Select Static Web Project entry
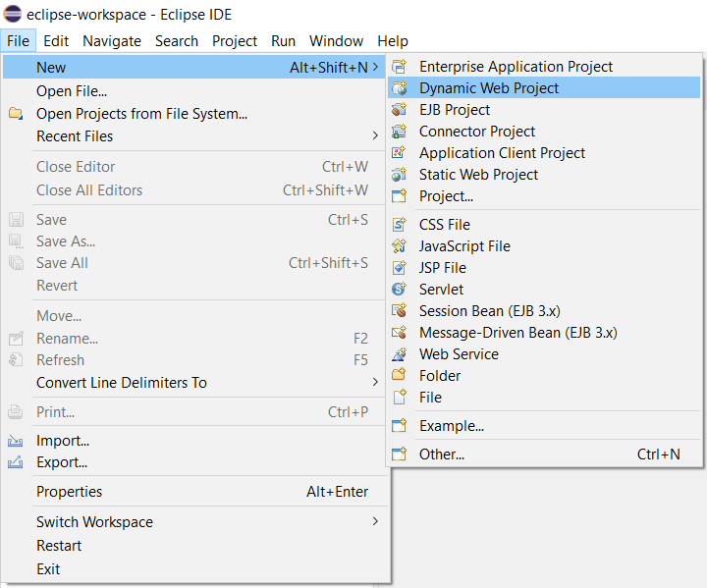 tap(478, 175)
